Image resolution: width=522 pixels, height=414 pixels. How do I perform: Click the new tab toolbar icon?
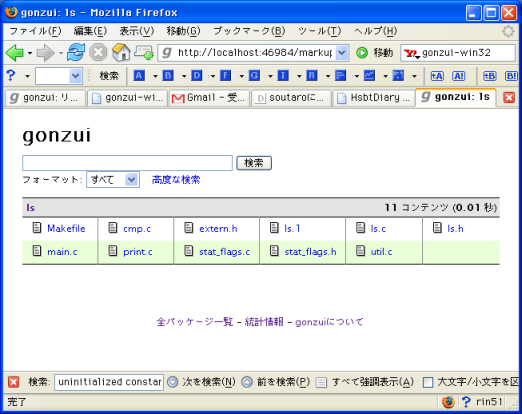[x=144, y=53]
